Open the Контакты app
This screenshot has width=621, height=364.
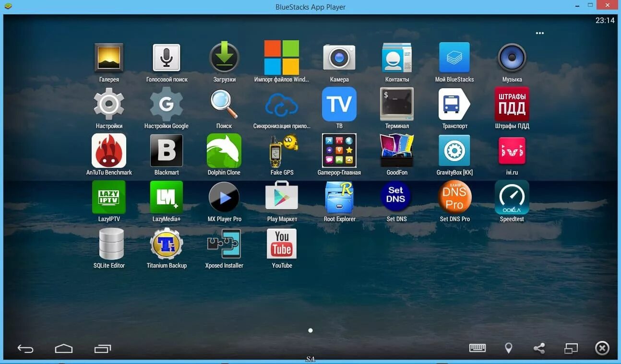pyautogui.click(x=397, y=58)
